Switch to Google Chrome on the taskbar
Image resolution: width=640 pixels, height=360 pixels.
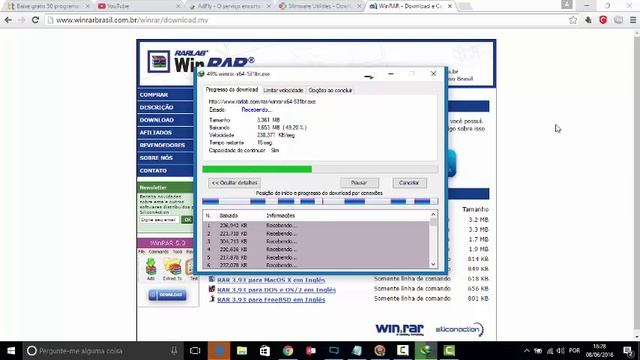click(288, 351)
